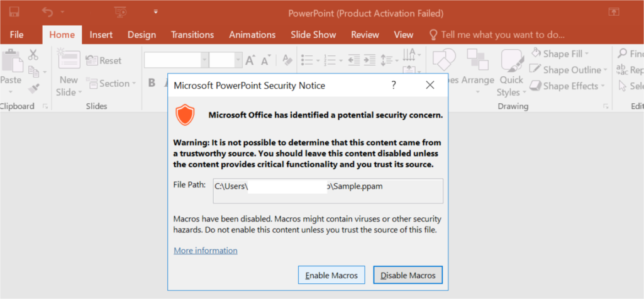The image size is (644, 299).
Task: Click the Cut scissors icon
Action: tap(33, 55)
